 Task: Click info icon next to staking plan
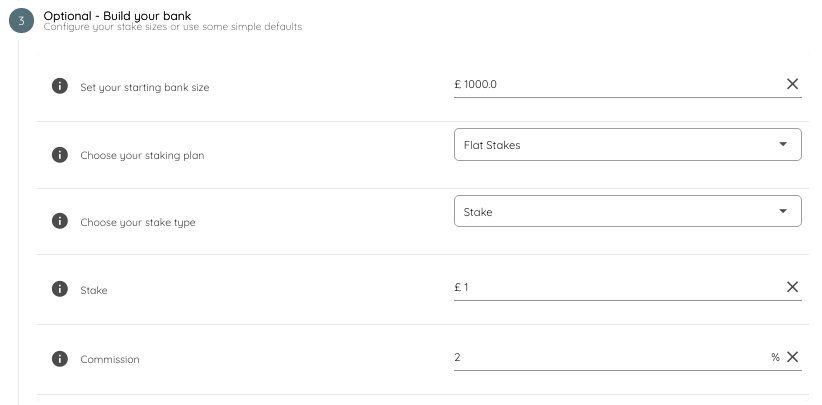(x=59, y=155)
